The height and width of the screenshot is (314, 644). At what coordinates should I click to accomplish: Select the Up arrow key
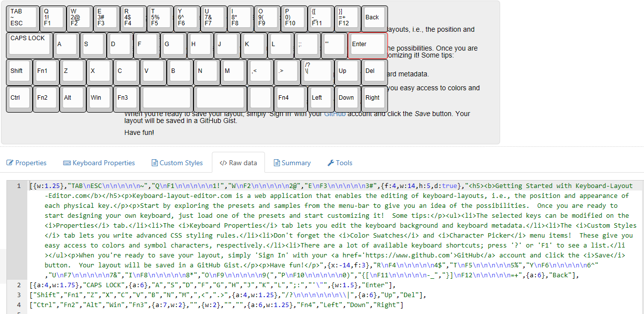point(348,72)
